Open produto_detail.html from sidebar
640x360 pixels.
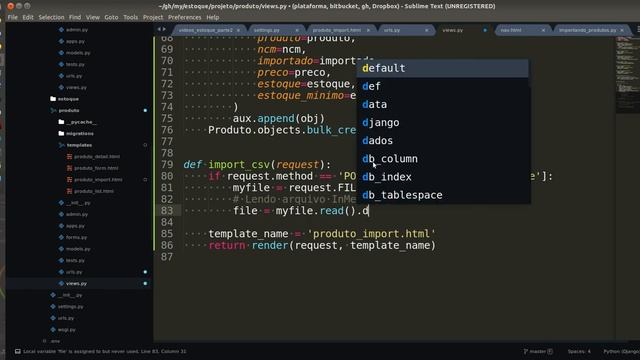(97, 157)
